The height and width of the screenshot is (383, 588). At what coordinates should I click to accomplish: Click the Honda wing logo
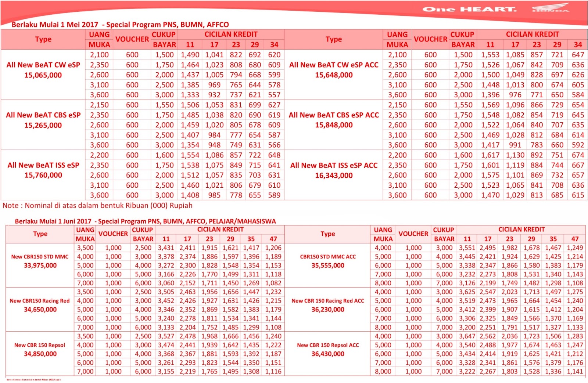tap(550, 8)
